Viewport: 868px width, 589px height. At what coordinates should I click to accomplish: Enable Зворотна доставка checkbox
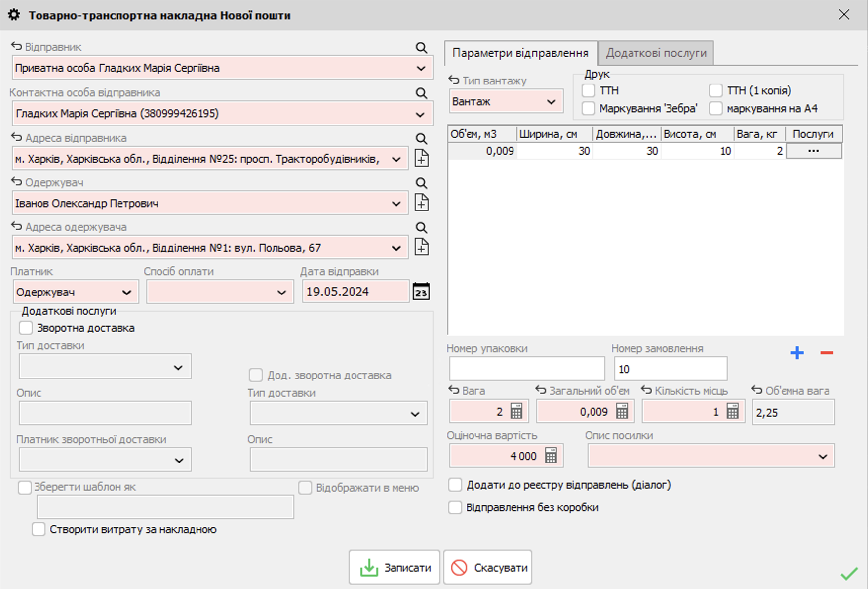[26, 328]
